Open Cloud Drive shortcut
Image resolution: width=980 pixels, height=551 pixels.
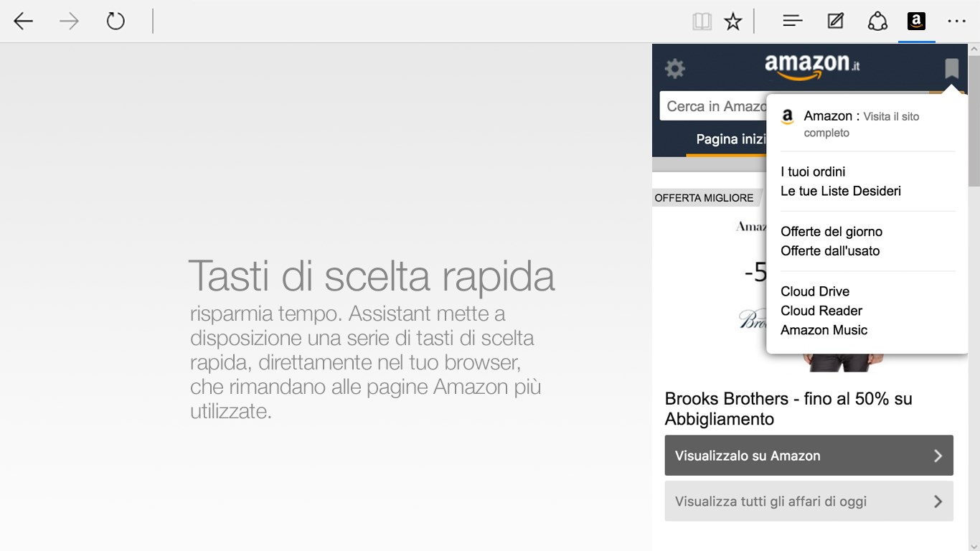(x=815, y=291)
